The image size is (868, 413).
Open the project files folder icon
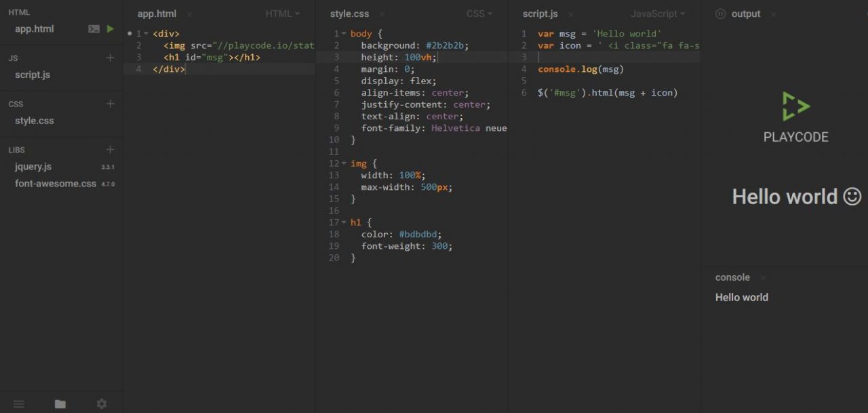[60, 404]
